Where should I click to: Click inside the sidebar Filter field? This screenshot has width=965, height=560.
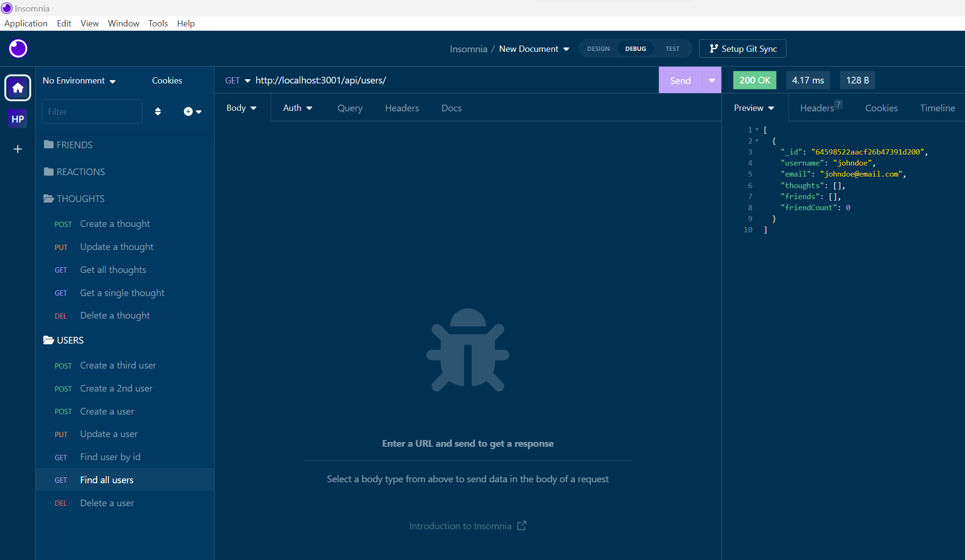point(92,111)
